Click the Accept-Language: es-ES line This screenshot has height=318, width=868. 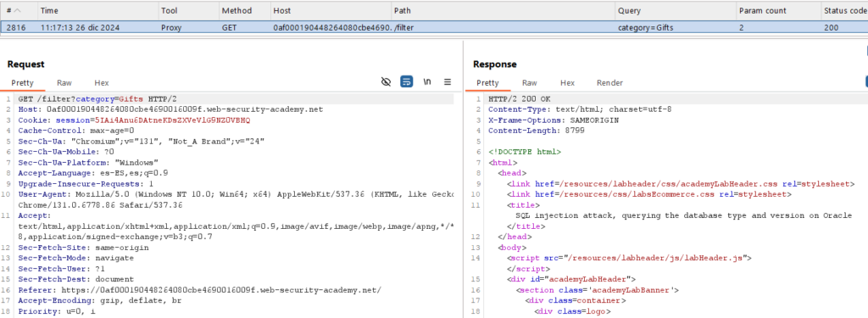coord(93,173)
